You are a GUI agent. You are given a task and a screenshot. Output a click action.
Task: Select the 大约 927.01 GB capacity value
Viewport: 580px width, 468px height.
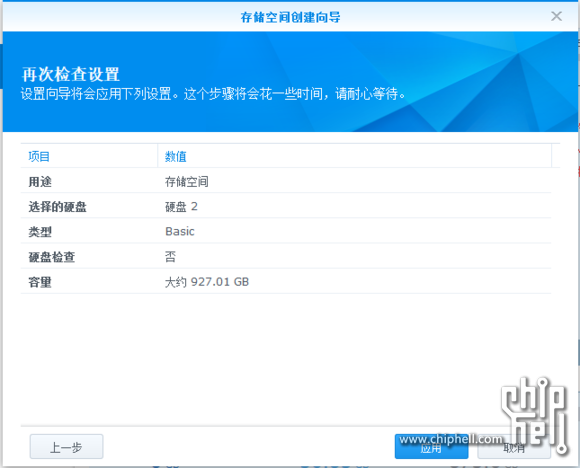tap(207, 282)
